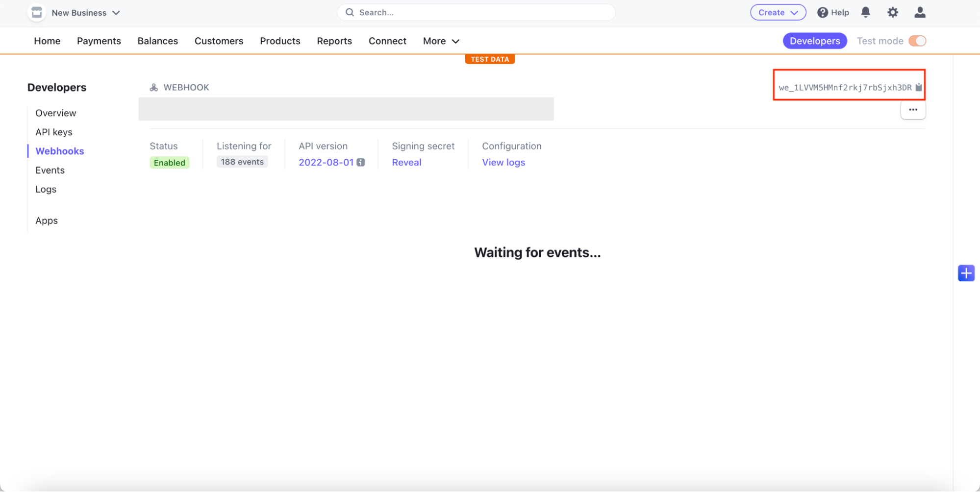Screen dimensions: 980x492
Task: Click the 188 events listening badge
Action: pos(242,161)
